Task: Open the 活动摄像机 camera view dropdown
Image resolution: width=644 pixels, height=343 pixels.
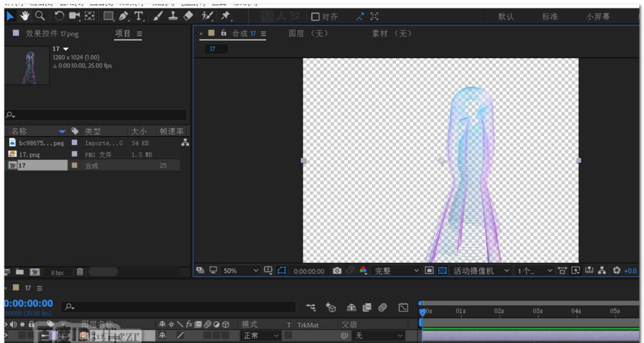Action: [x=480, y=271]
